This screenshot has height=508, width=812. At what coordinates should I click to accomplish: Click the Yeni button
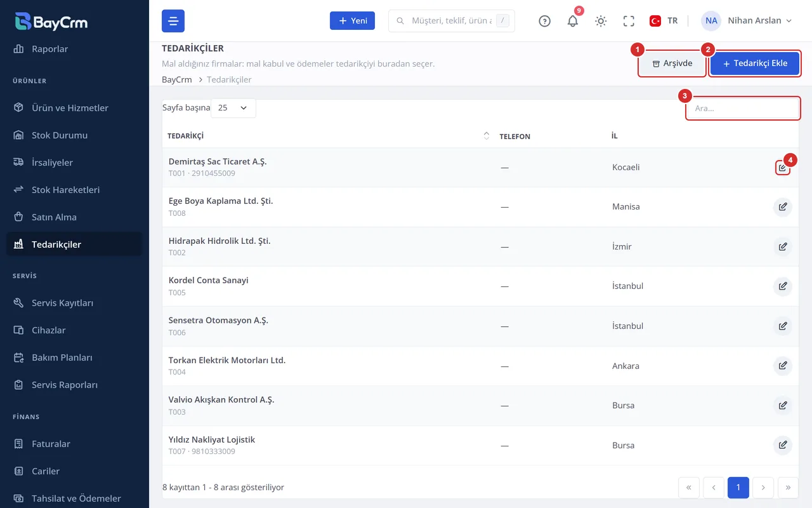click(352, 21)
